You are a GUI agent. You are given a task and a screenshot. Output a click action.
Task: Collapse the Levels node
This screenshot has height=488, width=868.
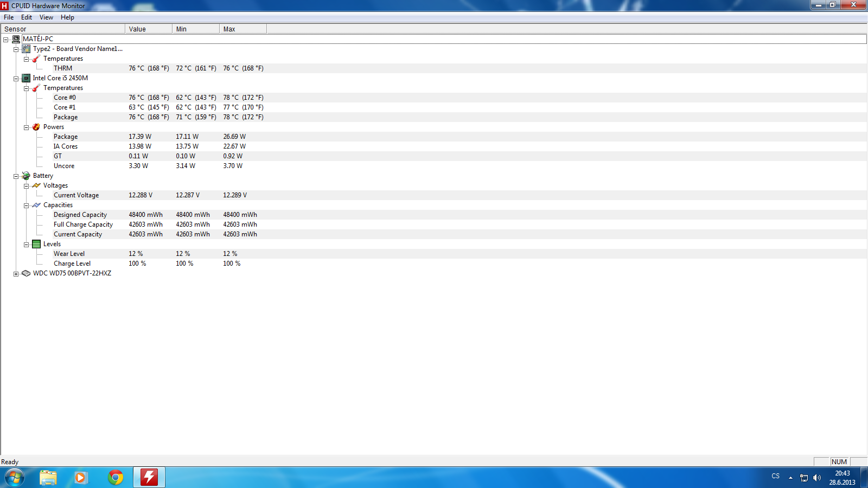coord(27,245)
